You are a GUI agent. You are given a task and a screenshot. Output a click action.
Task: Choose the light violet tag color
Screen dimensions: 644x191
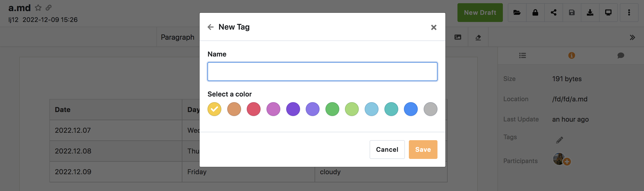(x=312, y=109)
